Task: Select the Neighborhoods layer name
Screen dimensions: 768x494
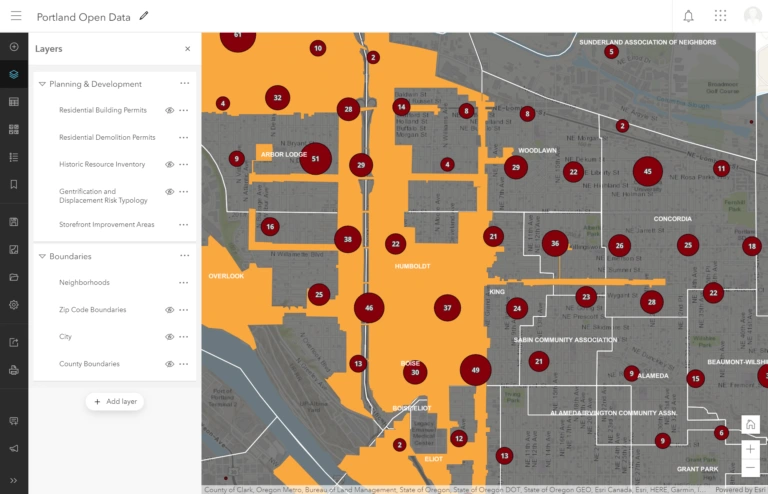Action: coord(84,282)
